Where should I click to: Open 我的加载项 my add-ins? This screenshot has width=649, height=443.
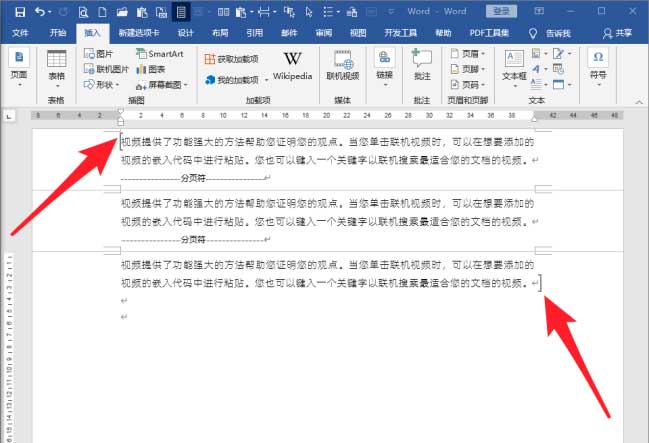[x=236, y=79]
